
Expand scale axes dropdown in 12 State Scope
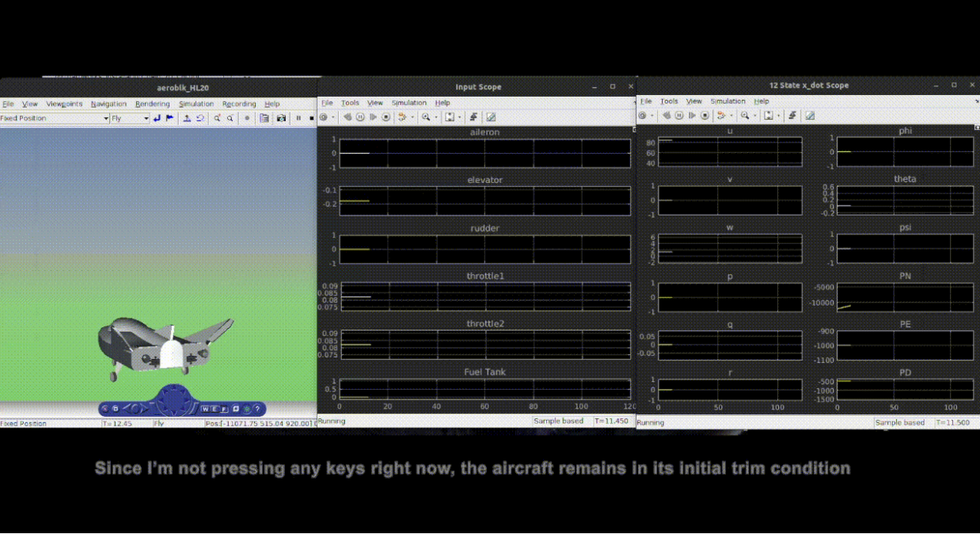[x=779, y=116]
